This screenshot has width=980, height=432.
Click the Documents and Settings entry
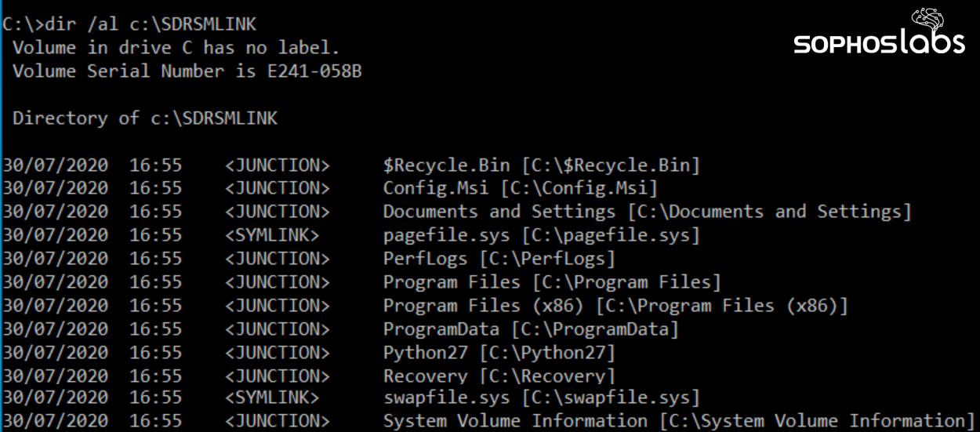647,212
